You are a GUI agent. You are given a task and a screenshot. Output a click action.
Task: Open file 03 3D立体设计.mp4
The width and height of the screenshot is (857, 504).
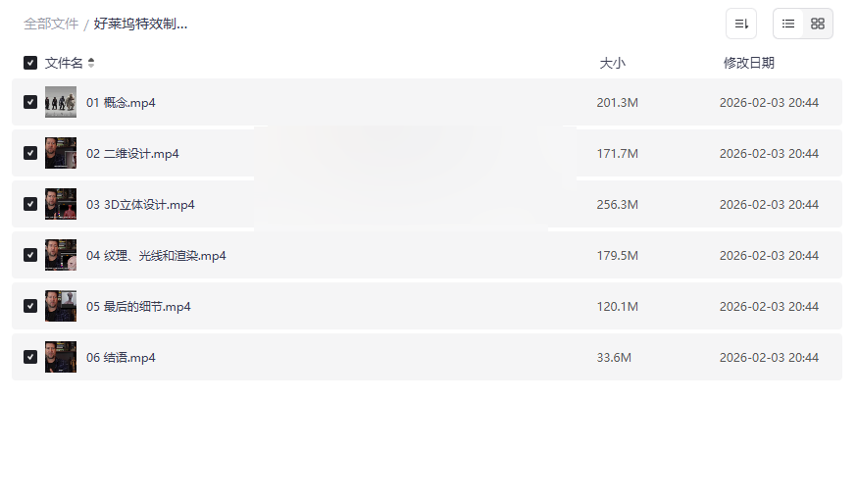(x=140, y=205)
